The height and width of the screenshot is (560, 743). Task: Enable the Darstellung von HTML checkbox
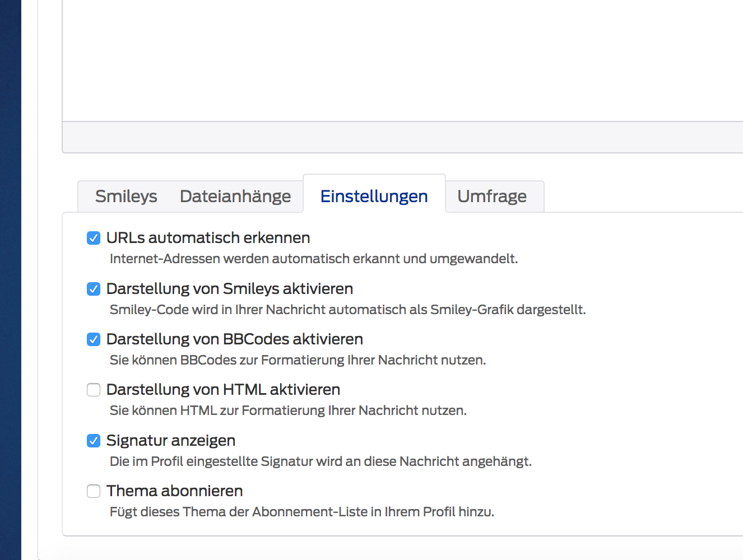point(94,390)
